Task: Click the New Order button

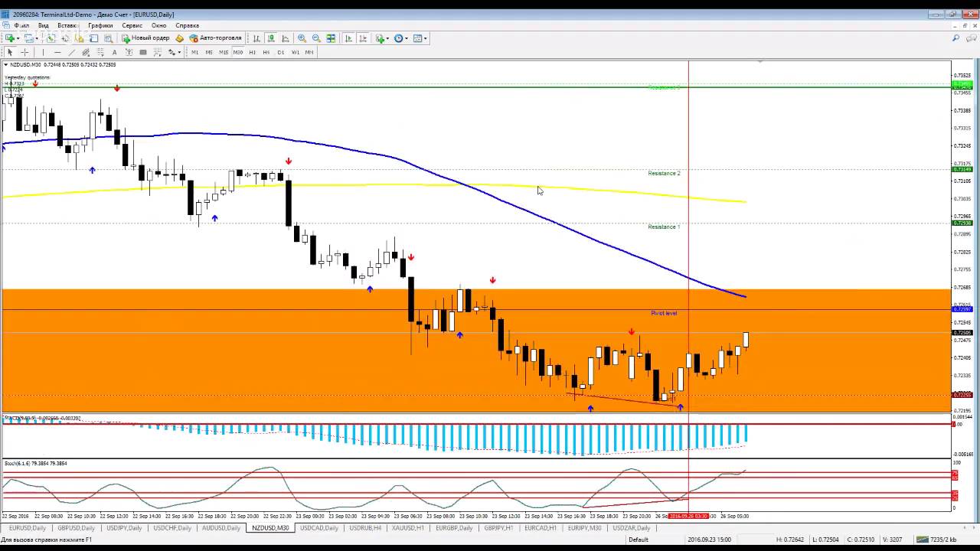Action: (x=145, y=38)
